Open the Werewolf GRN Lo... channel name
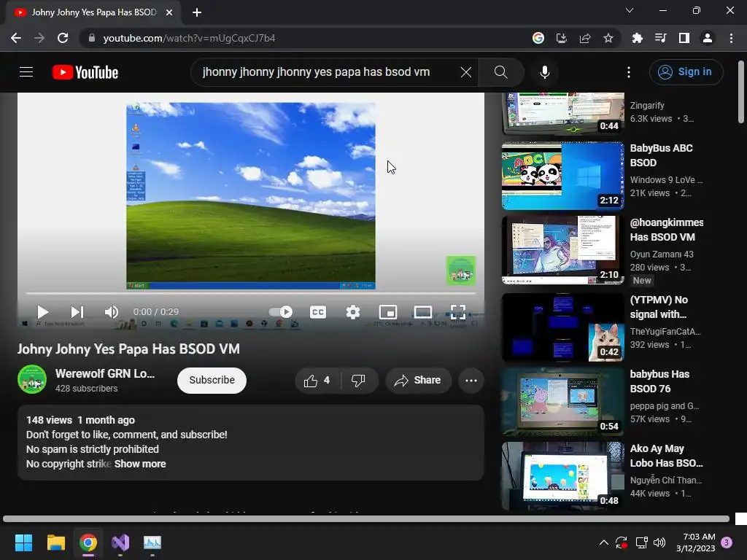 click(x=105, y=373)
